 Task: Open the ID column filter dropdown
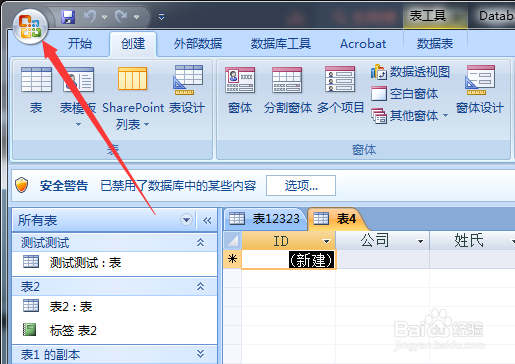(327, 241)
